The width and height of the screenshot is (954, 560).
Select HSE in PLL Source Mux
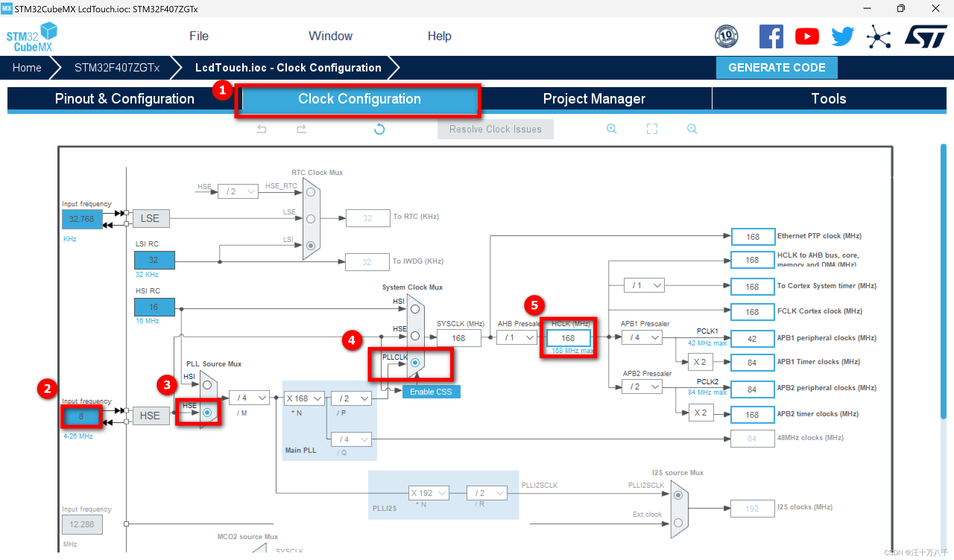point(207,413)
